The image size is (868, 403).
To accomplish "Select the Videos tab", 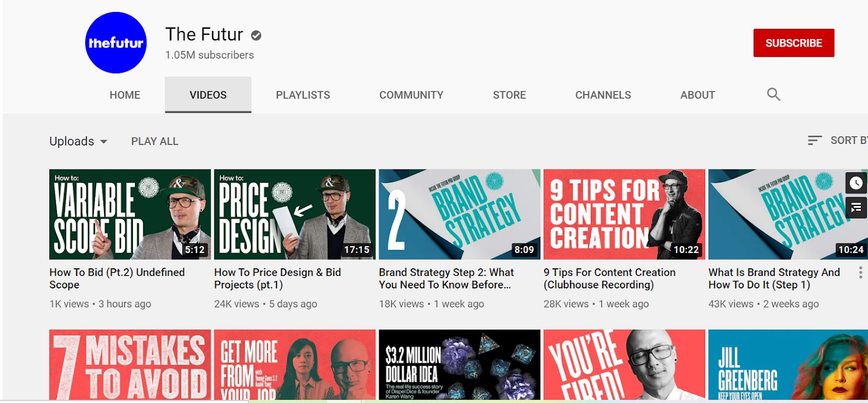I will (x=208, y=95).
